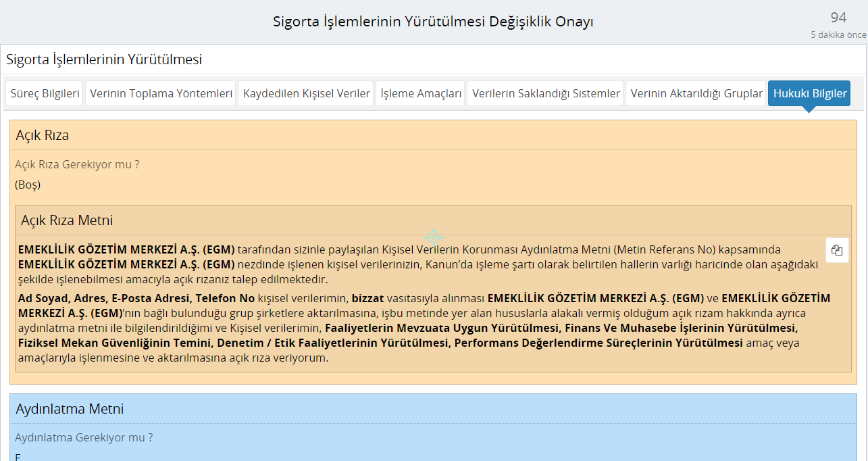Viewport: 868px width, 461px height.
Task: Select the Kaydedilen Kişisel Veriler tab
Action: (307, 93)
